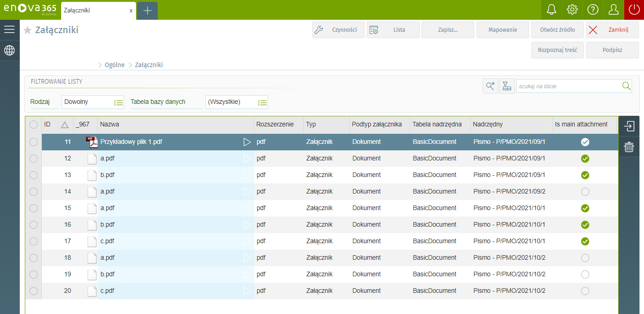This screenshot has width=644, height=314.
Task: Toggle the select-all circle in table header
Action: point(34,125)
